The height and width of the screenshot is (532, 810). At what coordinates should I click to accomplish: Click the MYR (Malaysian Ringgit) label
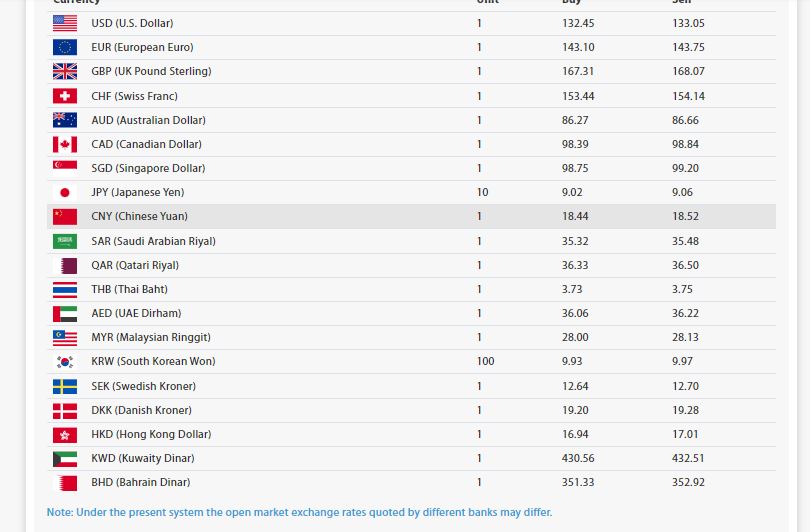point(151,337)
